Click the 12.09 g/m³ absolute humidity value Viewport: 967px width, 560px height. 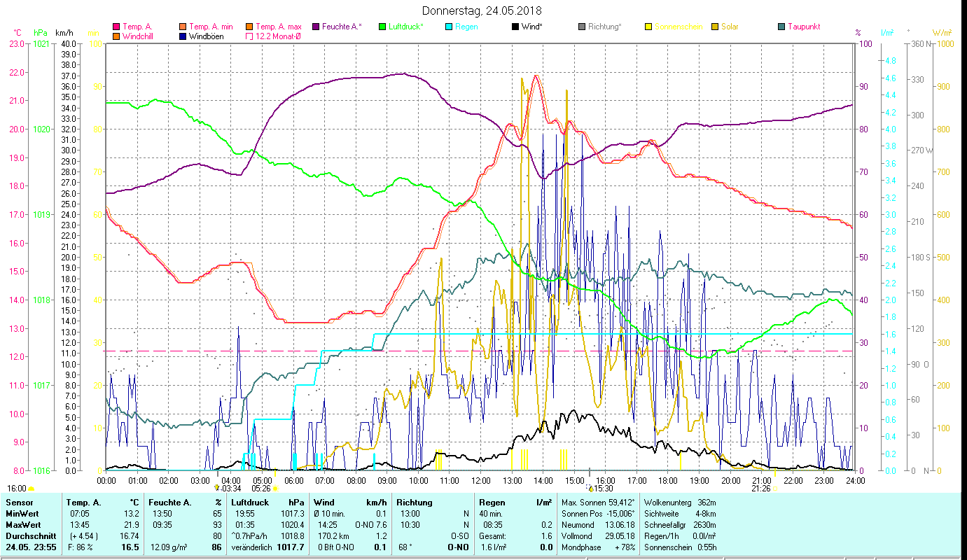(170, 547)
